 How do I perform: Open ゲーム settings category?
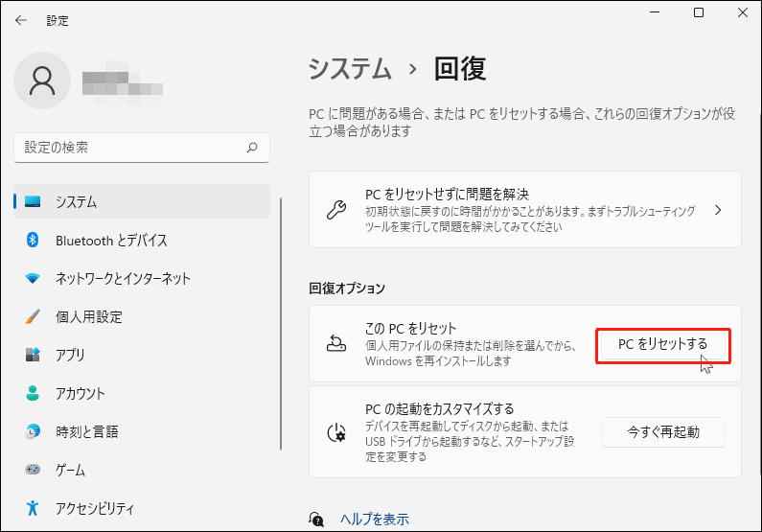pyautogui.click(x=142, y=470)
